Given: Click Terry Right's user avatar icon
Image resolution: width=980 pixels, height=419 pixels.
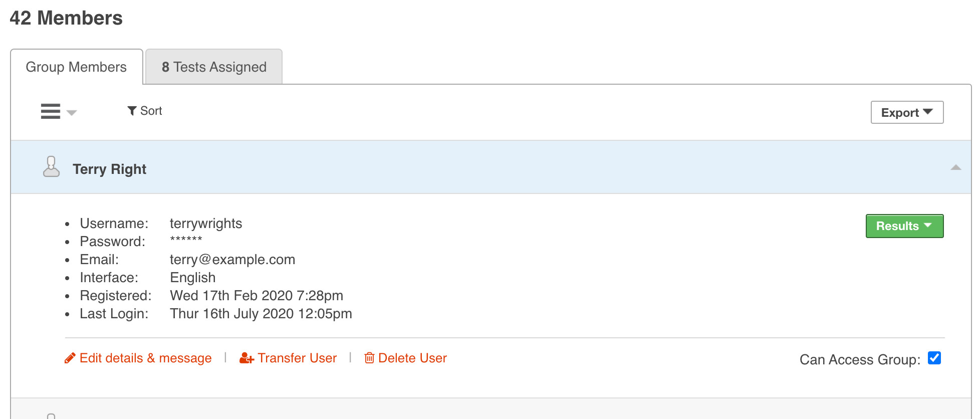Looking at the screenshot, I should click(51, 167).
